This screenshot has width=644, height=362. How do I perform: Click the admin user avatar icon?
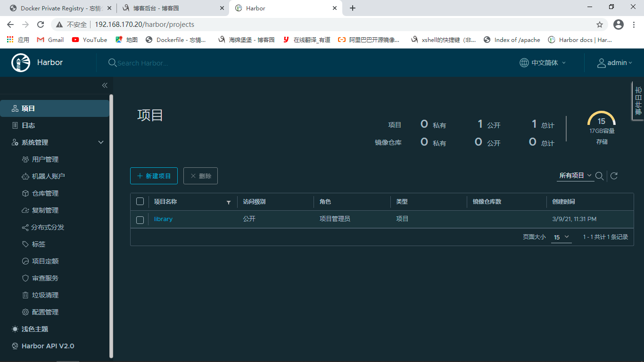601,63
